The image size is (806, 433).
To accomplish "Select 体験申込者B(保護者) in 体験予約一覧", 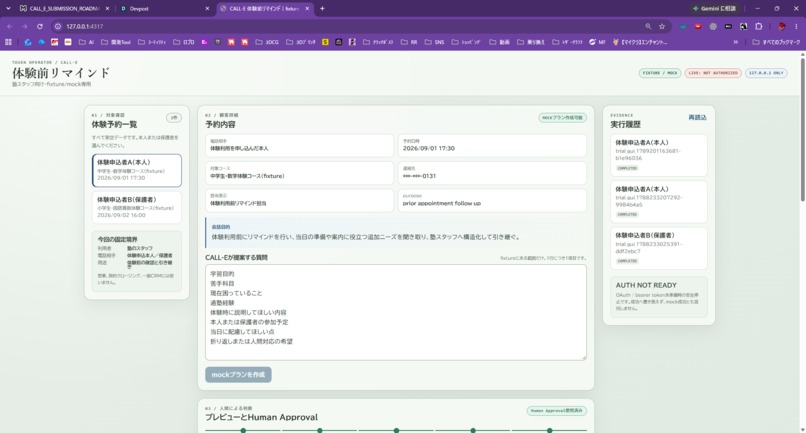I will tap(137, 207).
